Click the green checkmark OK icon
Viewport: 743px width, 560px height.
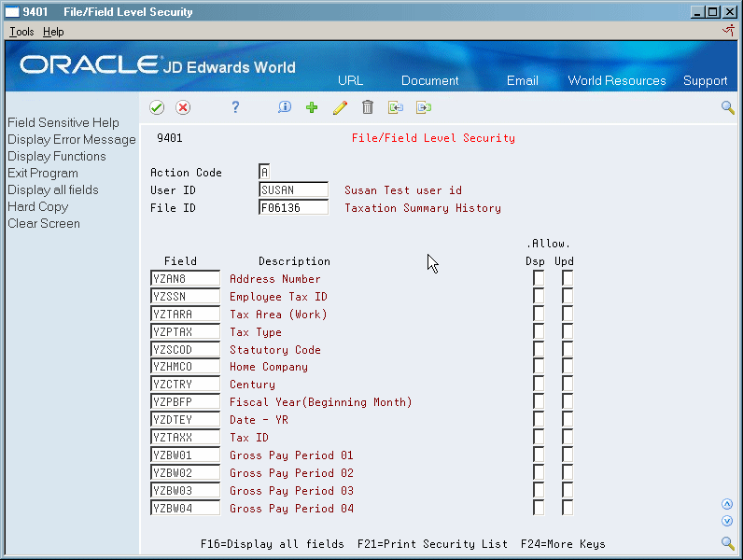coord(157,107)
